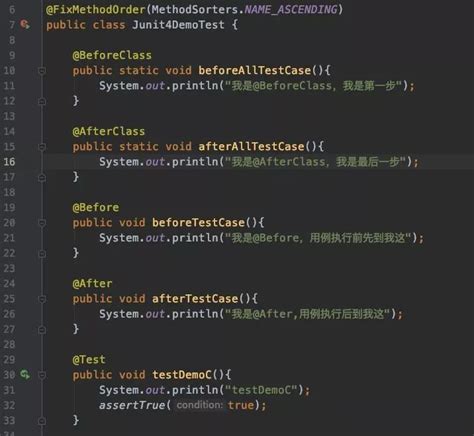474x436 pixels.
Task: Click the fold end marker at line 33
Action: pos(42,421)
